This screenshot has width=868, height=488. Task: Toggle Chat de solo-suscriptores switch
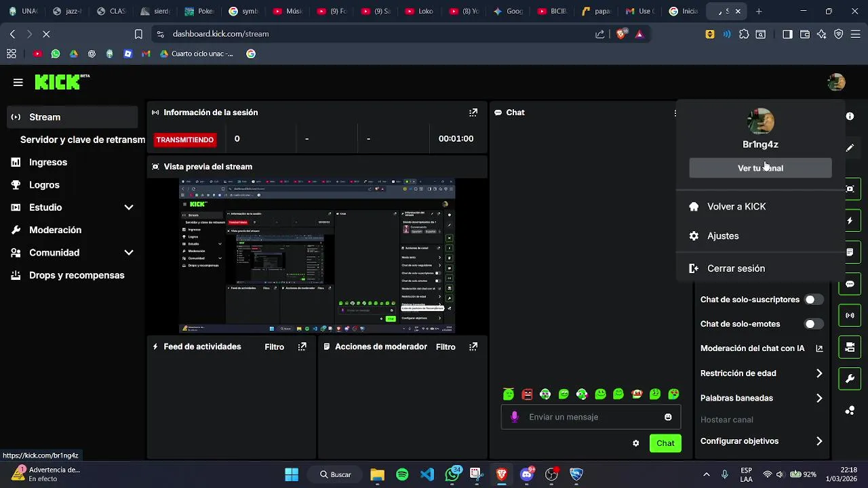point(814,300)
